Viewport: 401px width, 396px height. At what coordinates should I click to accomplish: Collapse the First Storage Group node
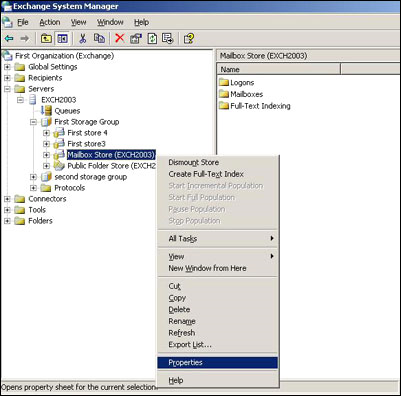33,122
